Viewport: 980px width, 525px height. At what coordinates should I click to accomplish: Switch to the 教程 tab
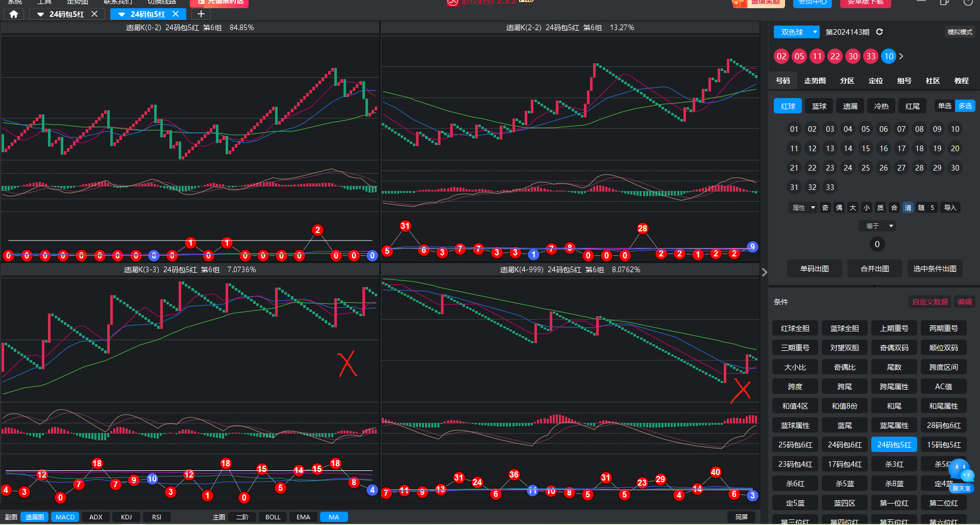(x=962, y=81)
